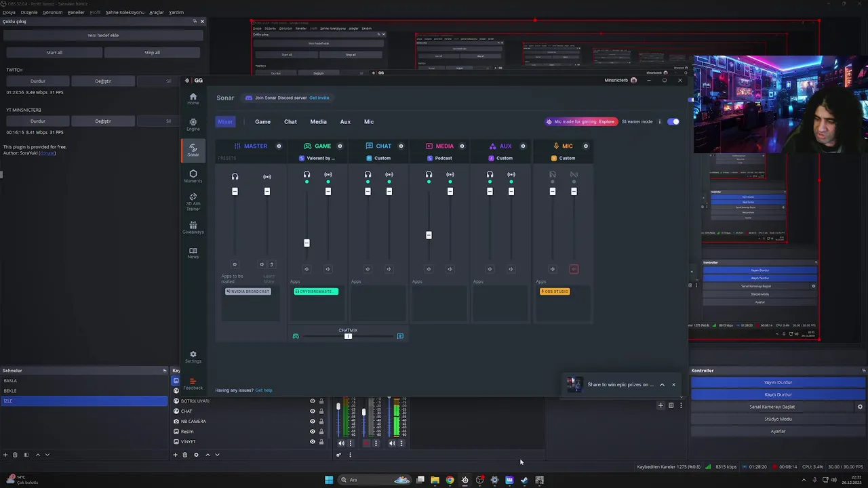Open AUX preset dropdown Custom
The image size is (868, 488).
500,158
